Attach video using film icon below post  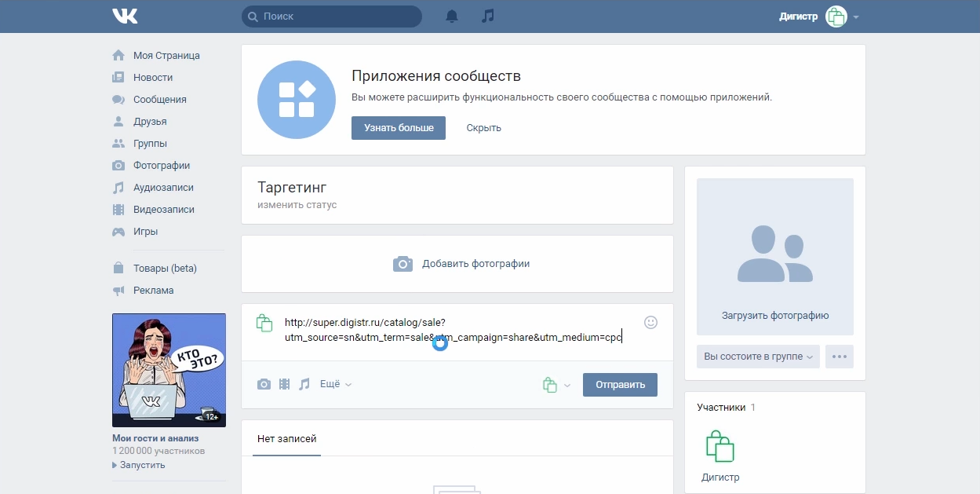[284, 384]
